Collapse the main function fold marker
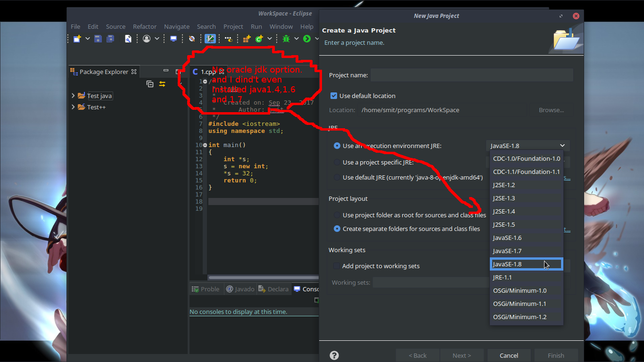 [205, 145]
